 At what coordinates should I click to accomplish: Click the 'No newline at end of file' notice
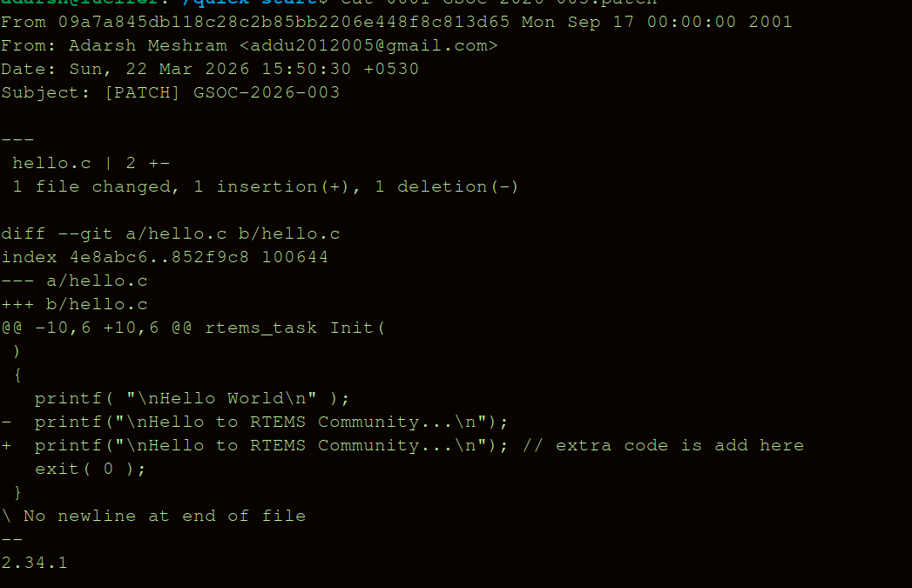tap(164, 516)
